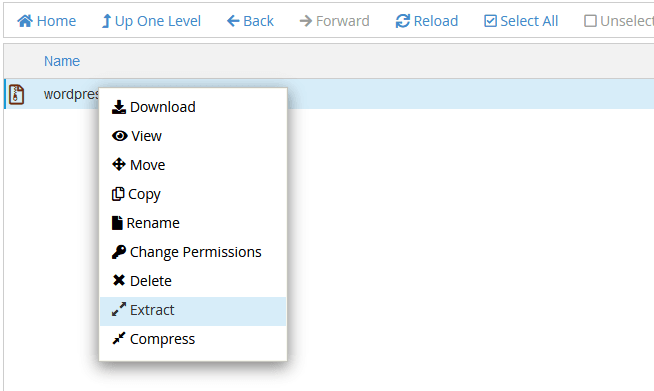This screenshot has height=391, width=654.
Task: Click the Change Permissions key icon
Action: click(119, 252)
